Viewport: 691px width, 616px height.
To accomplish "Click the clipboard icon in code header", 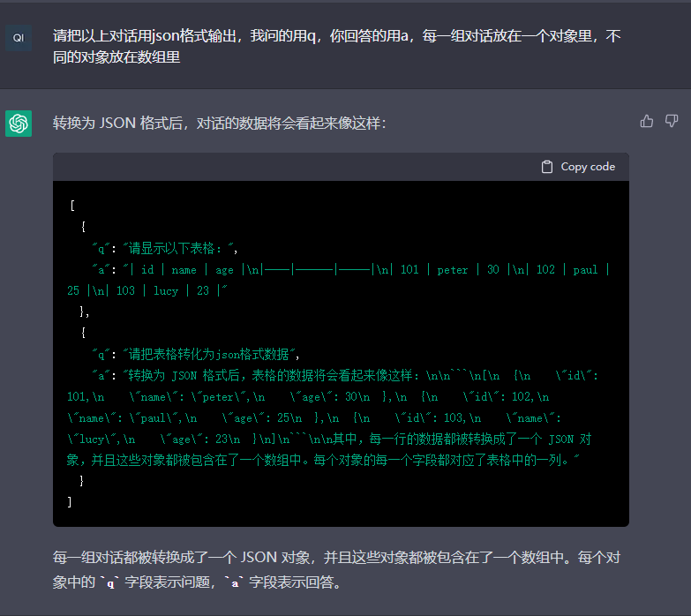I will [x=547, y=167].
